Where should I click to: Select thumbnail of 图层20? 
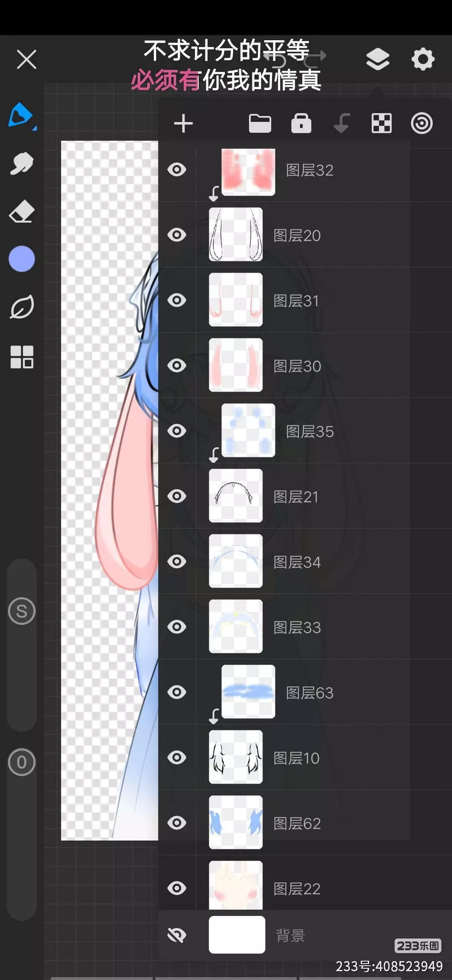[x=236, y=235]
